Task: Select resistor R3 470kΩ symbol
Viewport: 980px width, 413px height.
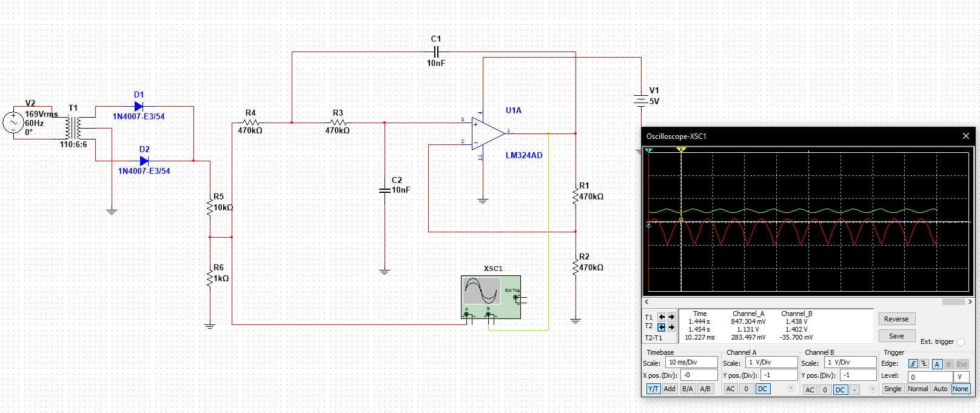Action: (338, 123)
